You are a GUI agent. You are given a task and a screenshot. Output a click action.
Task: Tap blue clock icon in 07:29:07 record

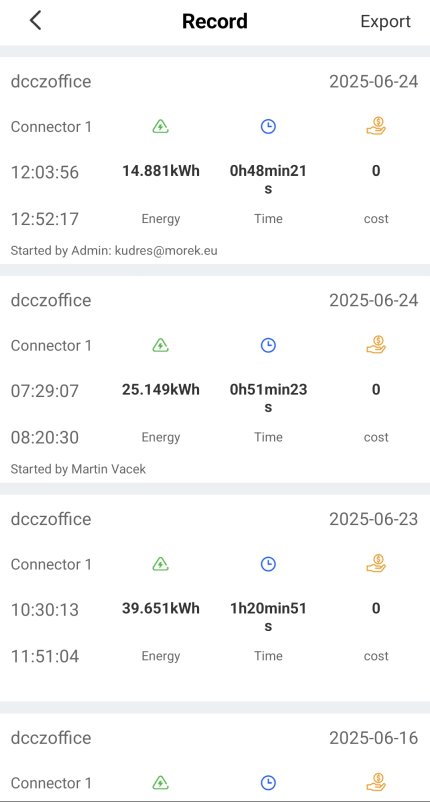268,345
